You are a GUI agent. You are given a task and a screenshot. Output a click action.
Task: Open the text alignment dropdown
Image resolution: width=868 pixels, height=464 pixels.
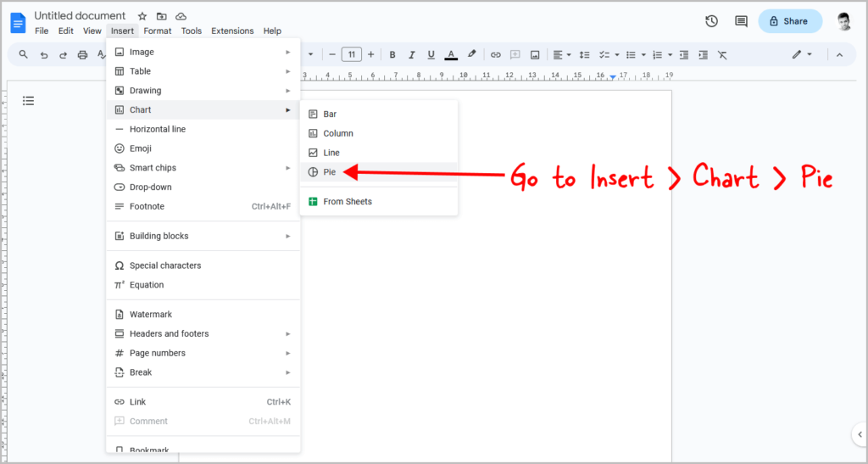click(x=562, y=55)
